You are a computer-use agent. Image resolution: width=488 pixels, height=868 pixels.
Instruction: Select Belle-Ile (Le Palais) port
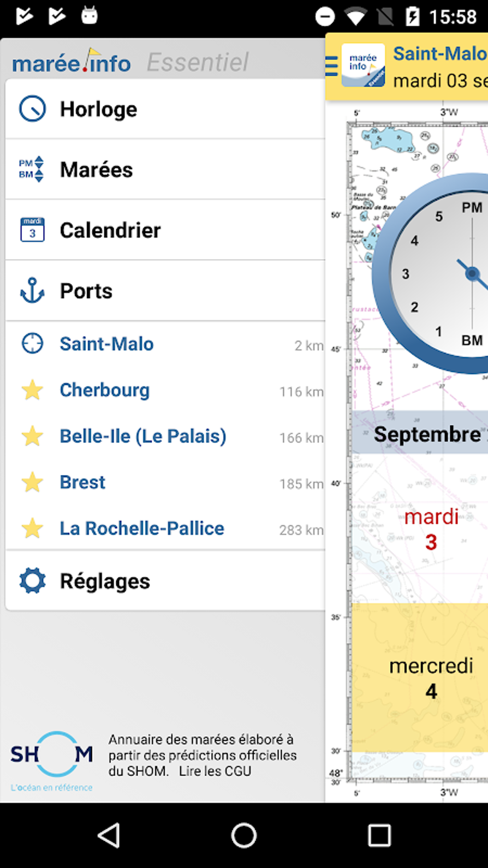click(143, 436)
